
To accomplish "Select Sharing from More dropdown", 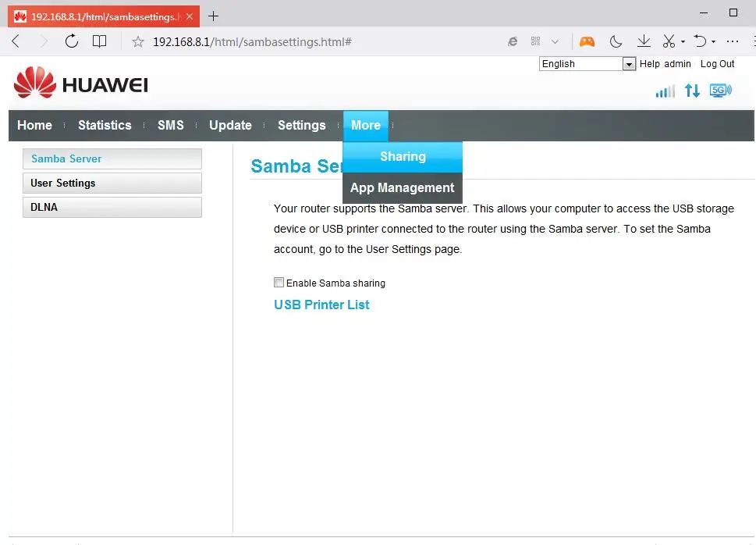I will tap(403, 156).
